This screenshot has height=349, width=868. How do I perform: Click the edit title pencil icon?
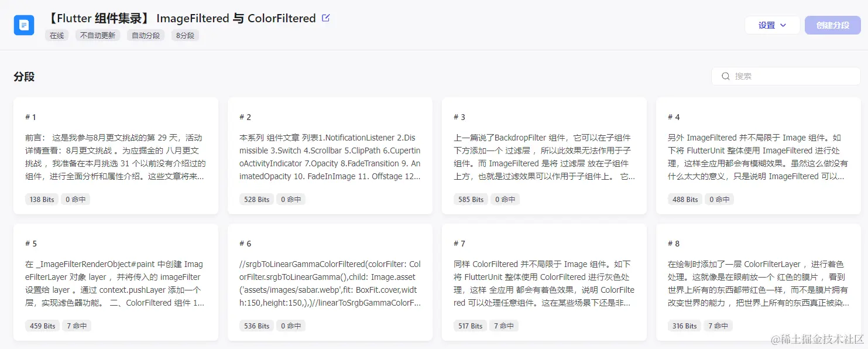(x=326, y=18)
